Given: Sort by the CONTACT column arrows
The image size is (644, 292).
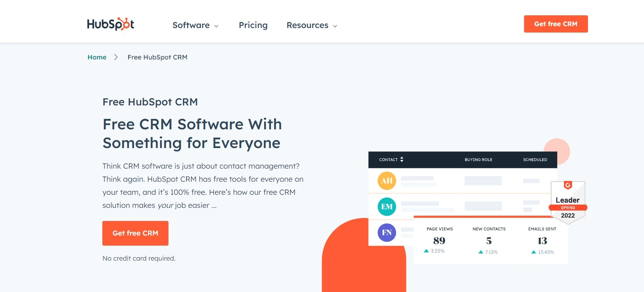Looking at the screenshot, I should click(x=402, y=159).
